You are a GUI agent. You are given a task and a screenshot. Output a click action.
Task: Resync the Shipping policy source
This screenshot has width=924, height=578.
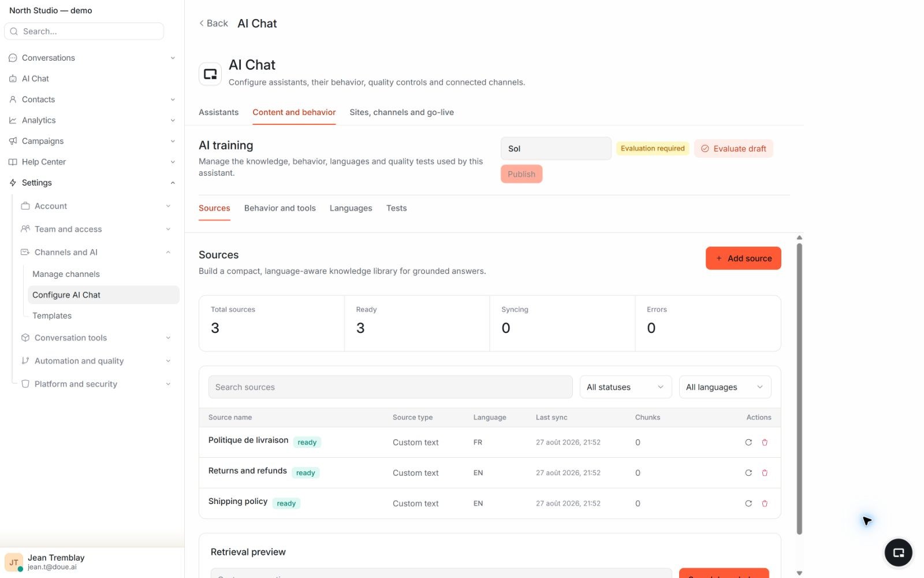pyautogui.click(x=748, y=503)
